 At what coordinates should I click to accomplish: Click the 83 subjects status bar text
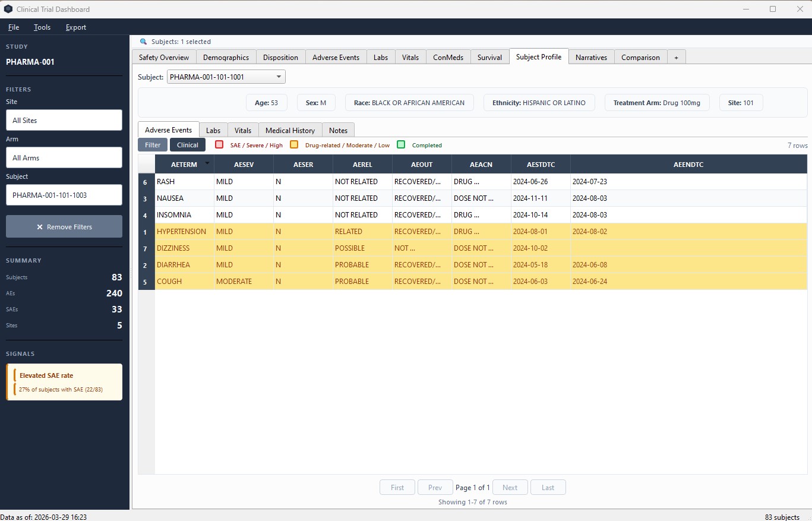click(782, 517)
